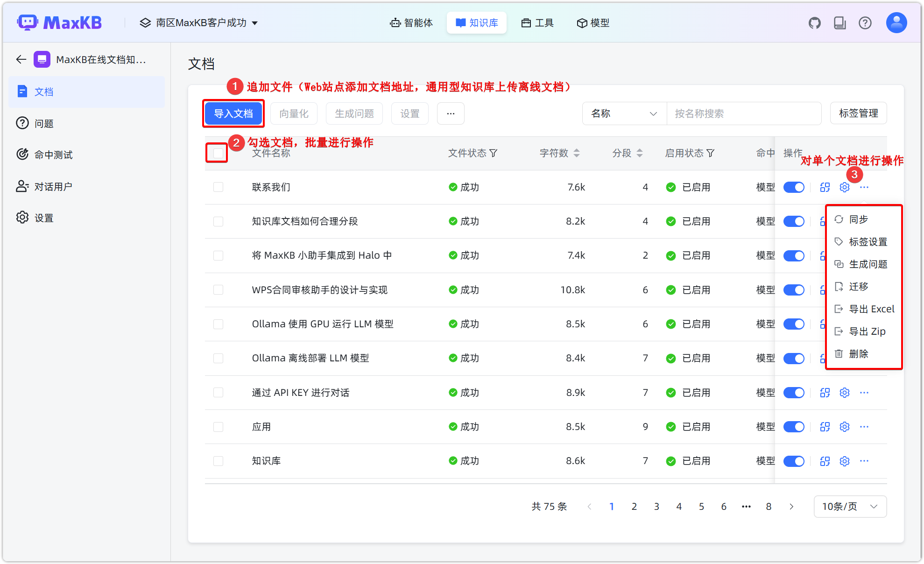The height and width of the screenshot is (564, 924).
Task: Click the help question mark icon
Action: point(865,22)
